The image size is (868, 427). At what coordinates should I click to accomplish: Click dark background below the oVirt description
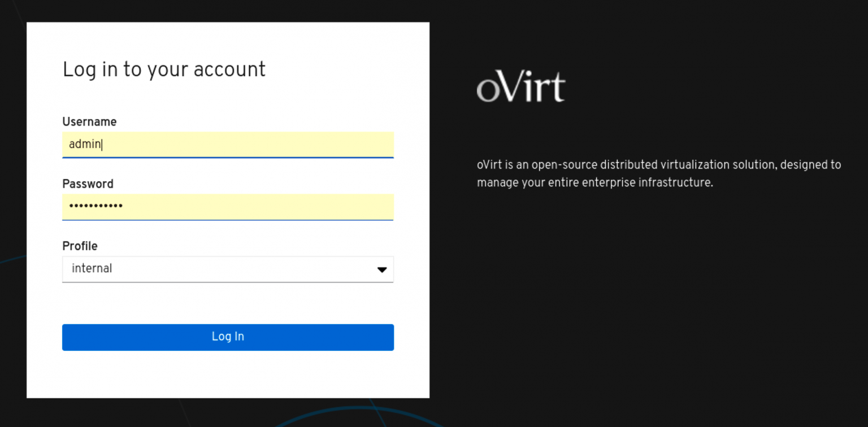(650, 282)
